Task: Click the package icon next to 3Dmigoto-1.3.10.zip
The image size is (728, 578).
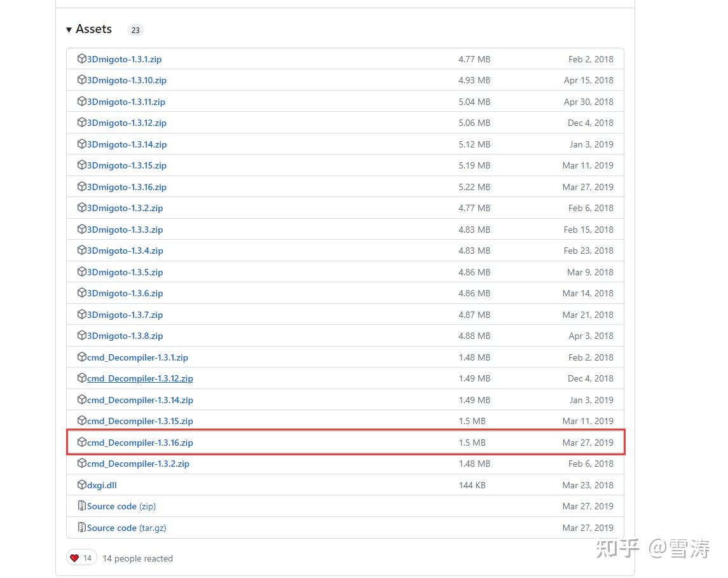Action: [82, 80]
